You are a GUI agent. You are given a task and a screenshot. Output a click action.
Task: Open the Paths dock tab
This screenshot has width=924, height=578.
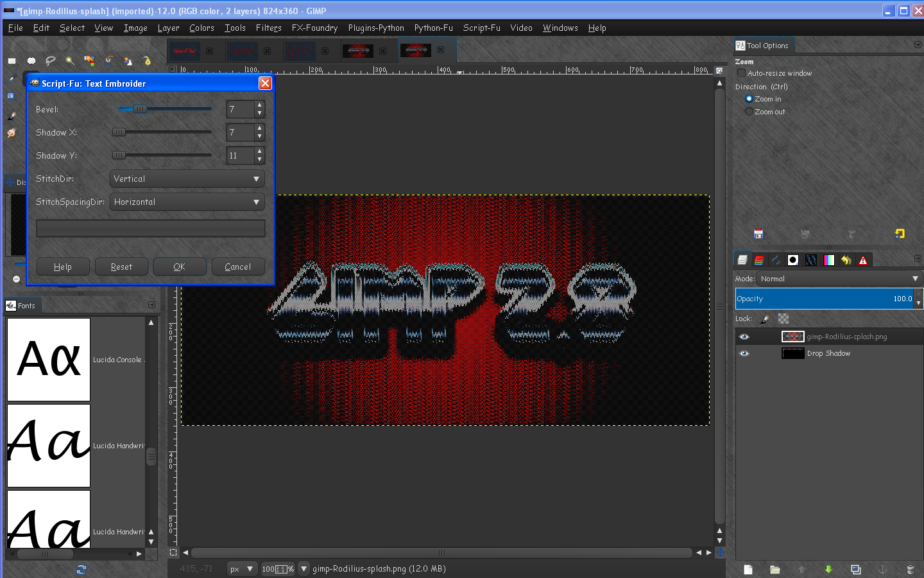coord(776,260)
